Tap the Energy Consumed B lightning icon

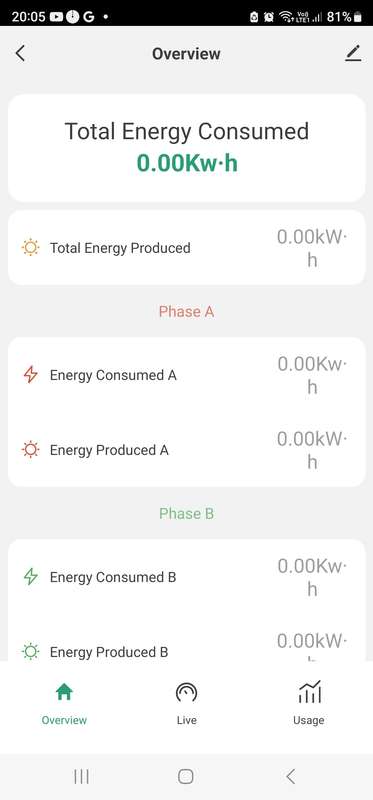31,577
